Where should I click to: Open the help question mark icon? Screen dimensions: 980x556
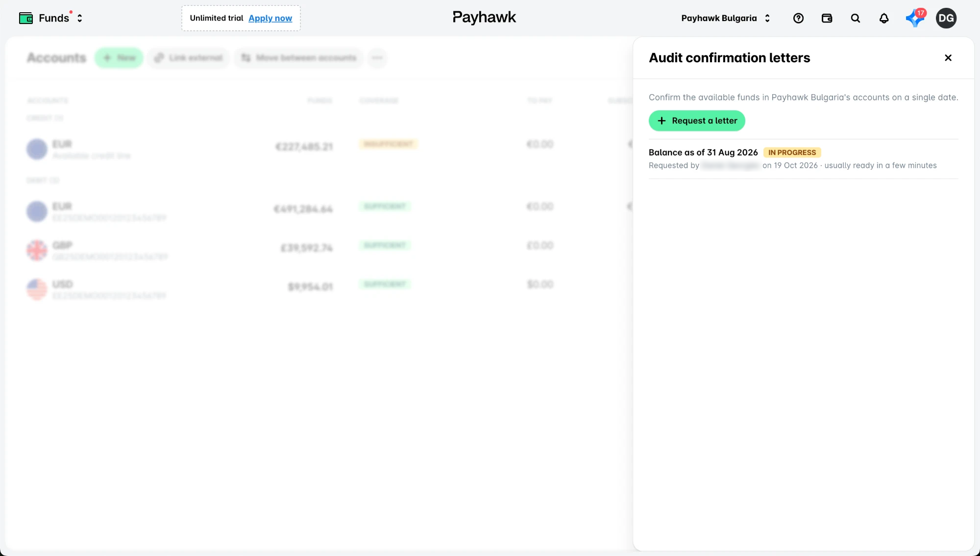tap(798, 18)
